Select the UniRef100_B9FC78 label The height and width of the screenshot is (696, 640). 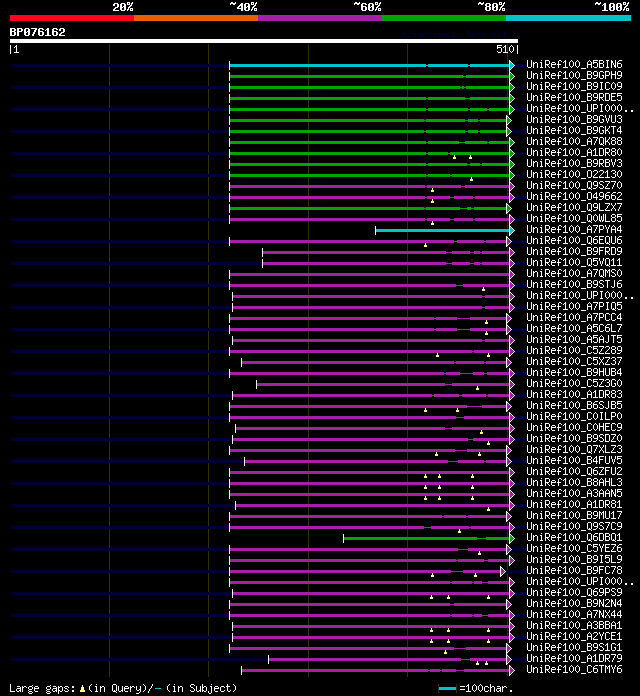coord(574,570)
